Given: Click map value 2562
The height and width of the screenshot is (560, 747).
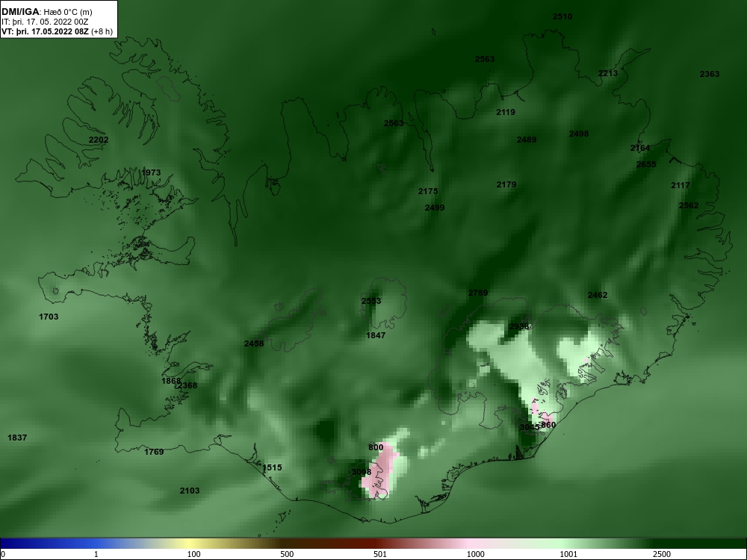Looking at the screenshot, I should [x=689, y=205].
